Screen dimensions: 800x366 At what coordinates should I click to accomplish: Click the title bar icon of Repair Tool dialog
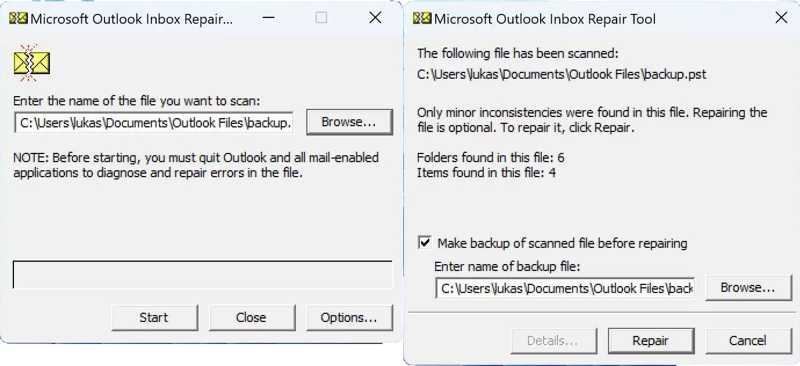coord(422,18)
